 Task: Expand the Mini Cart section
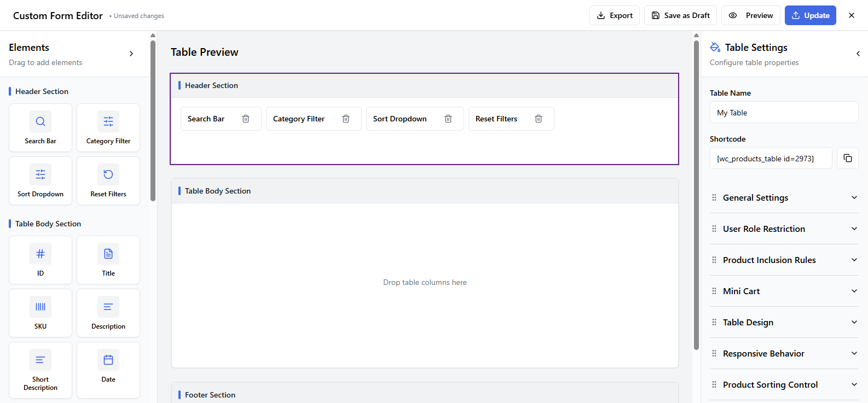pyautogui.click(x=784, y=291)
